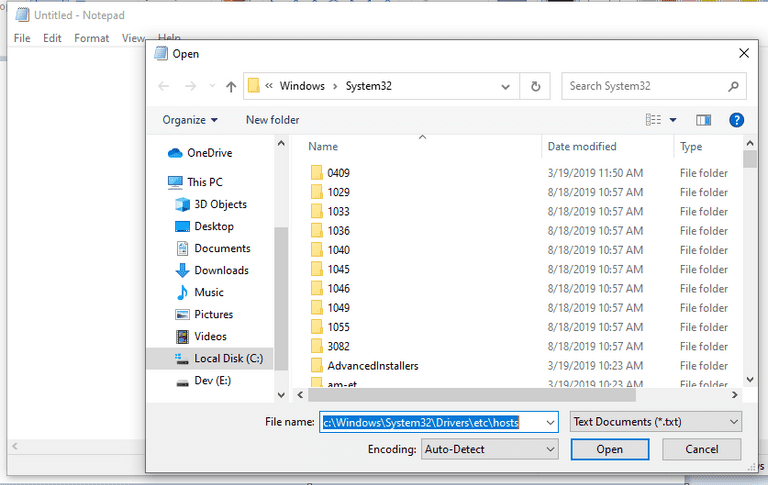768x485 pixels.
Task: Click the New folder button
Action: click(x=272, y=120)
